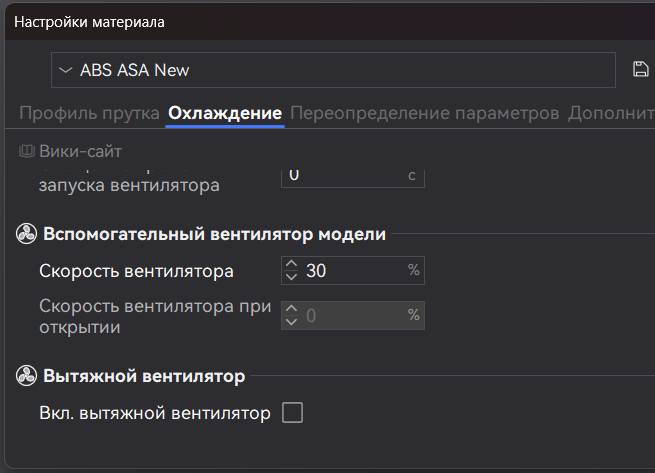Switch to the Профиль прутка tab

89,113
